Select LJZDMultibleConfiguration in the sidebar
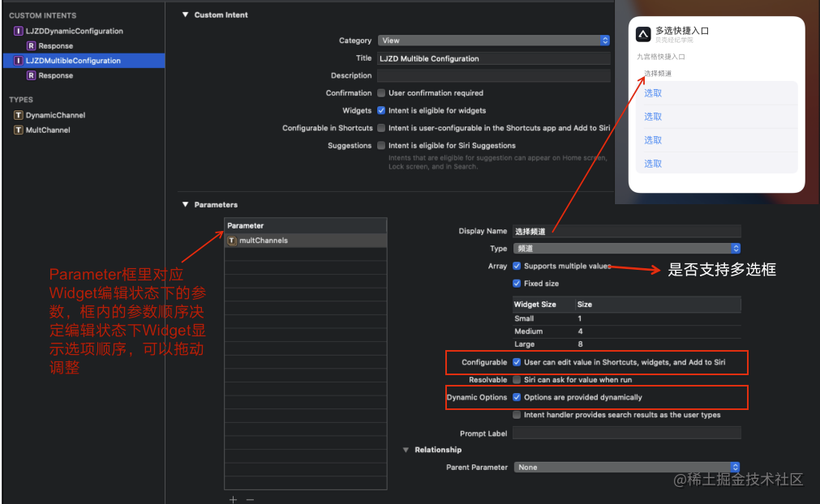The width and height of the screenshot is (820, 504). pyautogui.click(x=84, y=61)
